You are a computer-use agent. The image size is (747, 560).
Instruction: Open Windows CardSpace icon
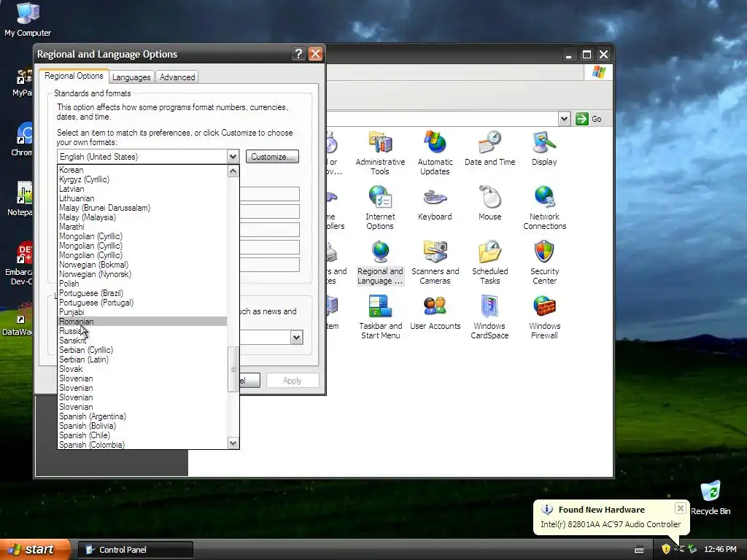click(489, 316)
